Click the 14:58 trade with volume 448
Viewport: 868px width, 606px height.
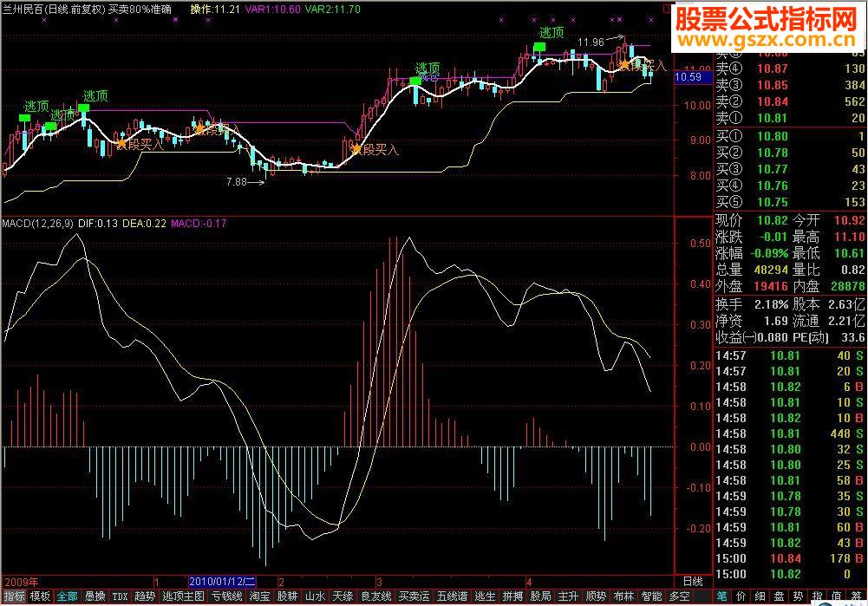click(x=789, y=433)
